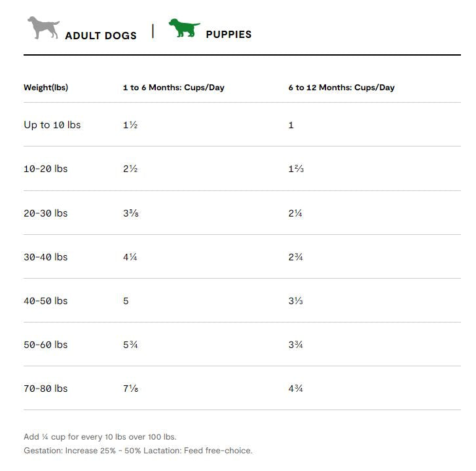
Task: Select the Up to 10 lbs row label
Action: (x=52, y=125)
